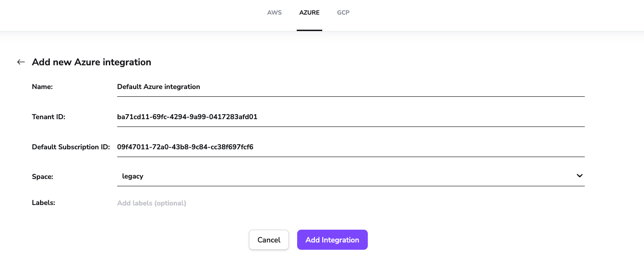Submit with the Add Integration button
This screenshot has width=644, height=263.
(x=332, y=240)
